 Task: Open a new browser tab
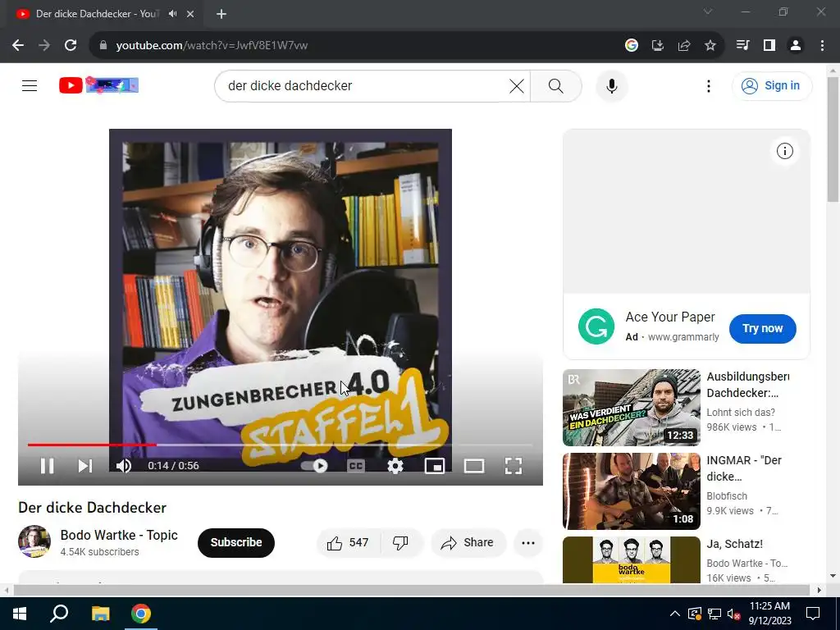pyautogui.click(x=221, y=14)
